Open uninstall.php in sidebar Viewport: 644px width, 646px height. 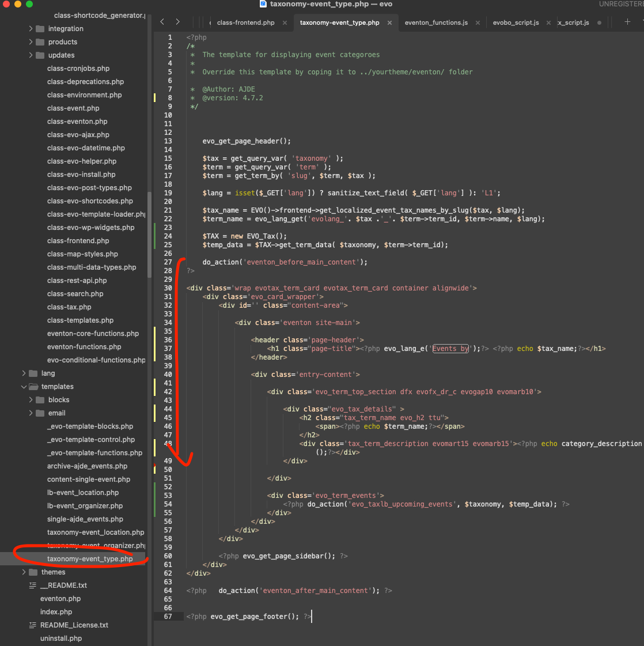pos(61,638)
